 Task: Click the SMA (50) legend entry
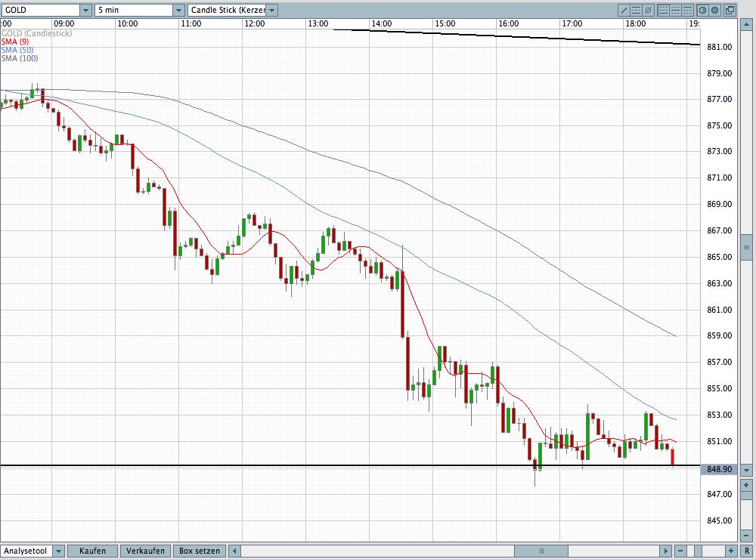coord(17,50)
